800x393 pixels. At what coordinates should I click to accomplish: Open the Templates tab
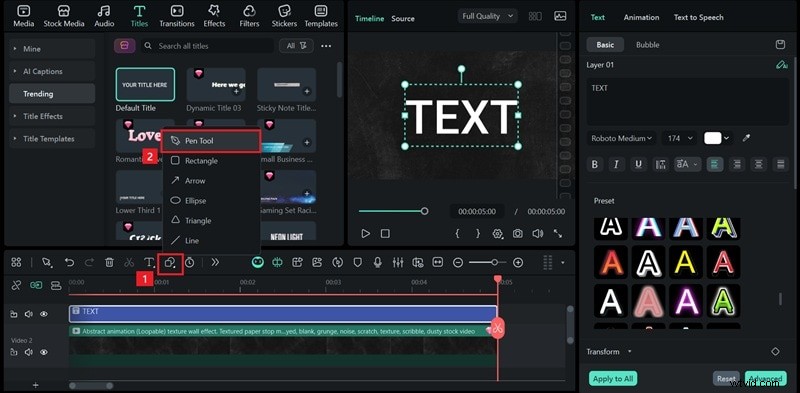tap(321, 16)
